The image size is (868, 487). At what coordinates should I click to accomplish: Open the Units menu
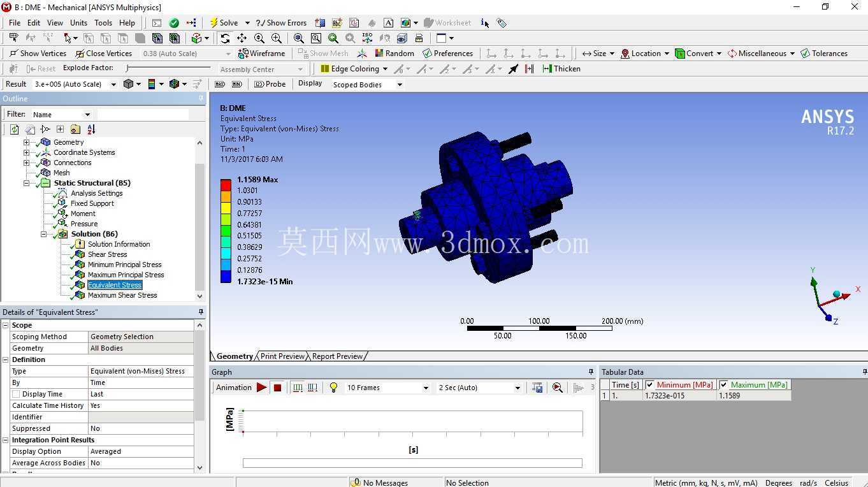(x=78, y=23)
